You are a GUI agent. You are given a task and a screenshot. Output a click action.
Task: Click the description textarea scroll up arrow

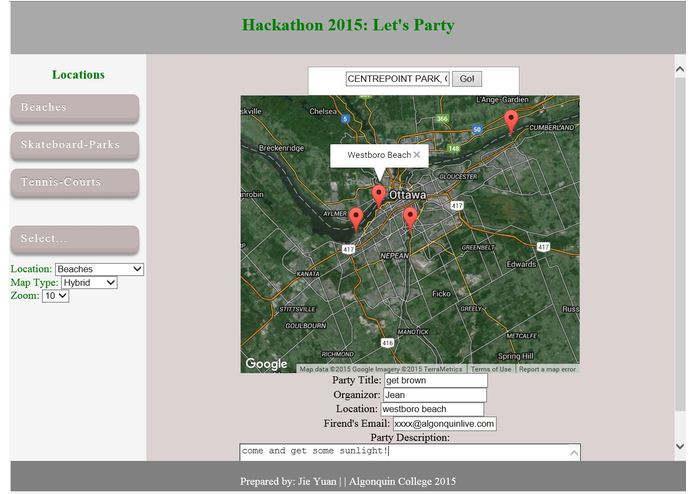(x=574, y=452)
